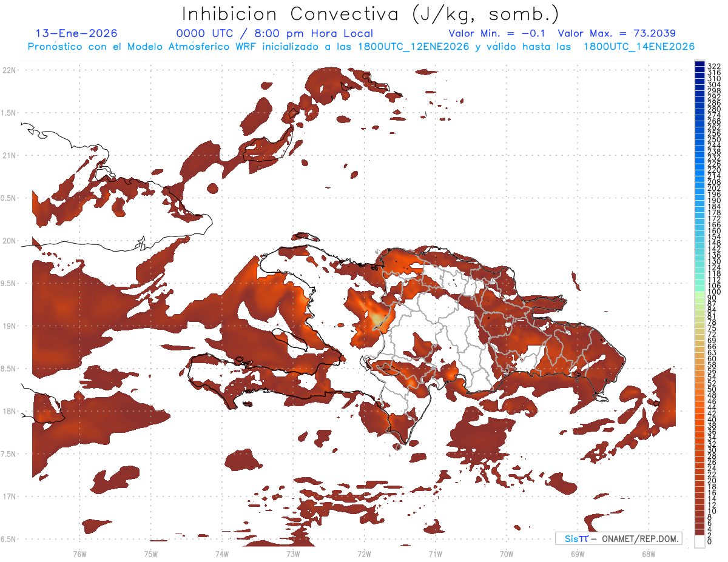This screenshot has height=562, width=728.
Task: Select the 'Valor Max. = 73.2039' value
Action: pos(616,33)
